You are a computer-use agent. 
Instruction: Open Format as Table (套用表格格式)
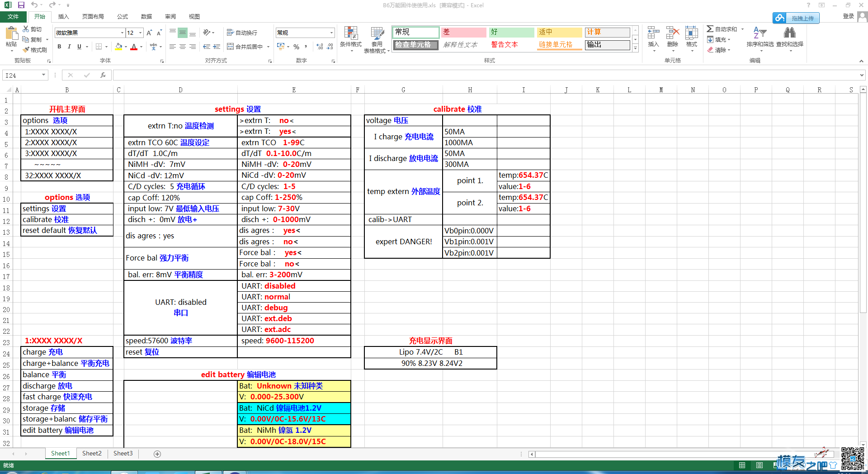[x=377, y=40]
